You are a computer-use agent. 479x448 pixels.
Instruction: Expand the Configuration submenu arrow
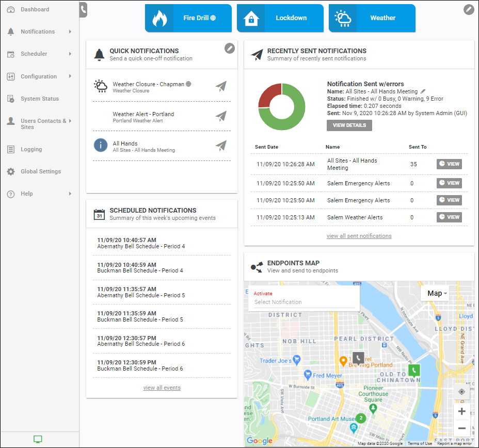pos(70,76)
